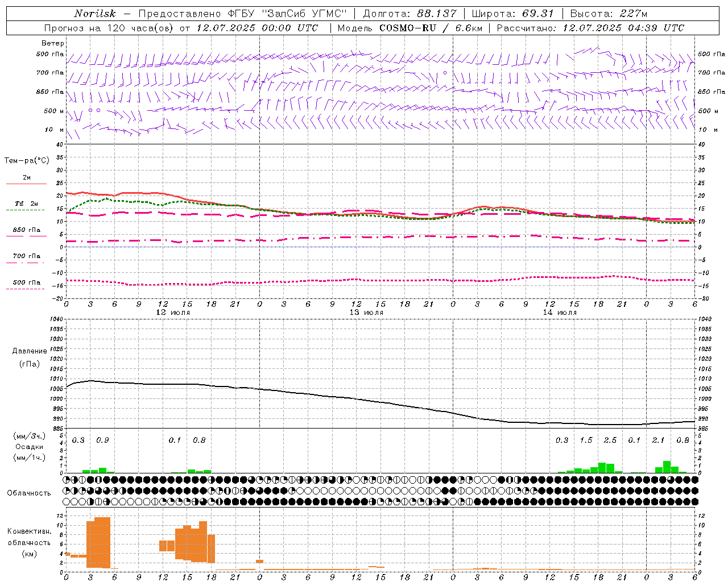Click the "Осадки" precipitation panel label
The width and height of the screenshot is (728, 582).
coord(29,447)
